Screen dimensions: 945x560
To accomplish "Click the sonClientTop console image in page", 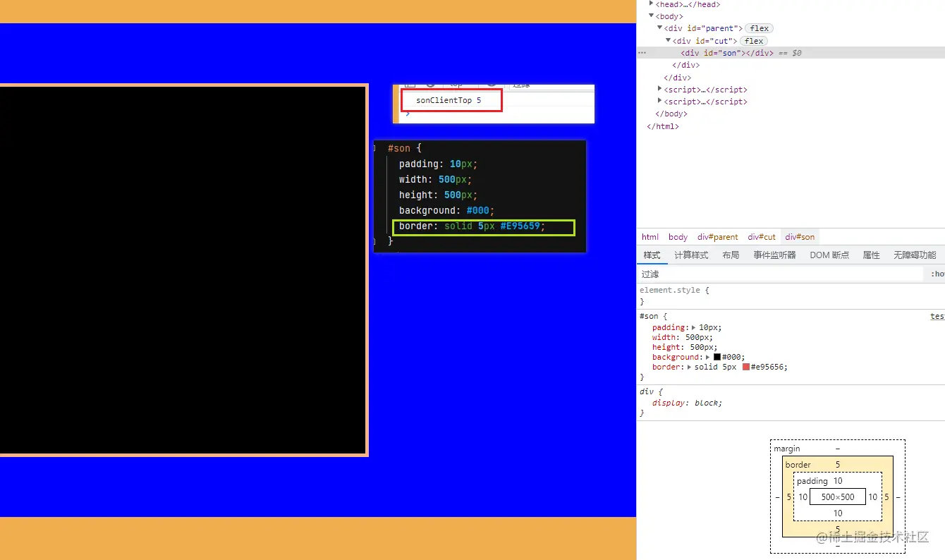I will (494, 104).
